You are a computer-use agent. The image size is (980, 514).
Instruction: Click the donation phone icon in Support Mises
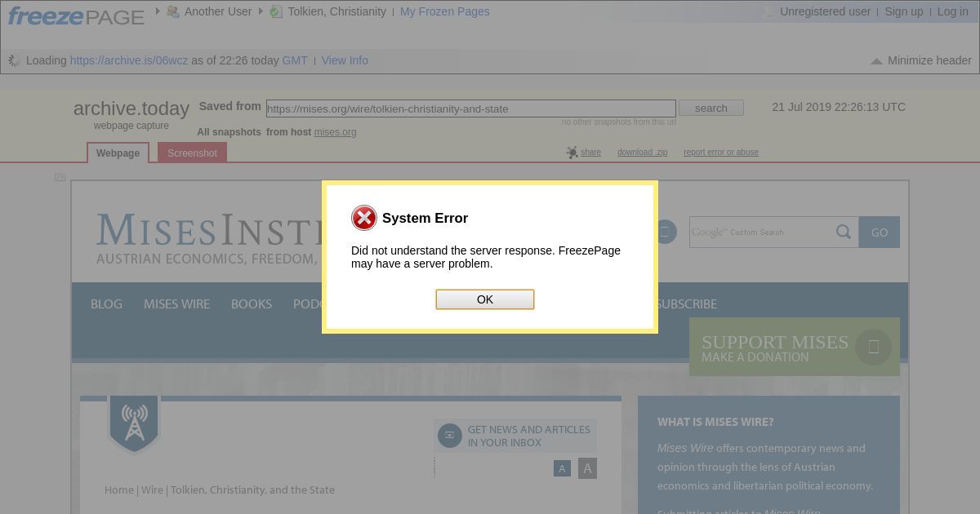(x=874, y=347)
